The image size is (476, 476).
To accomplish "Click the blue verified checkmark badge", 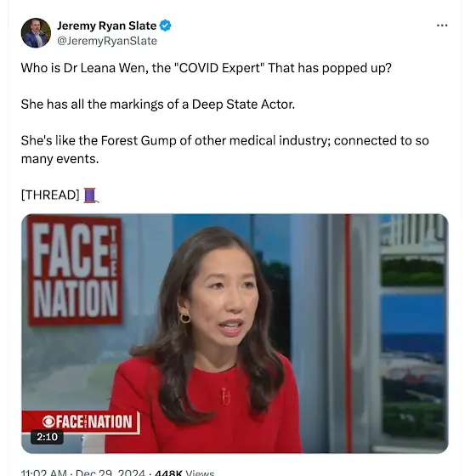I will click(166, 25).
